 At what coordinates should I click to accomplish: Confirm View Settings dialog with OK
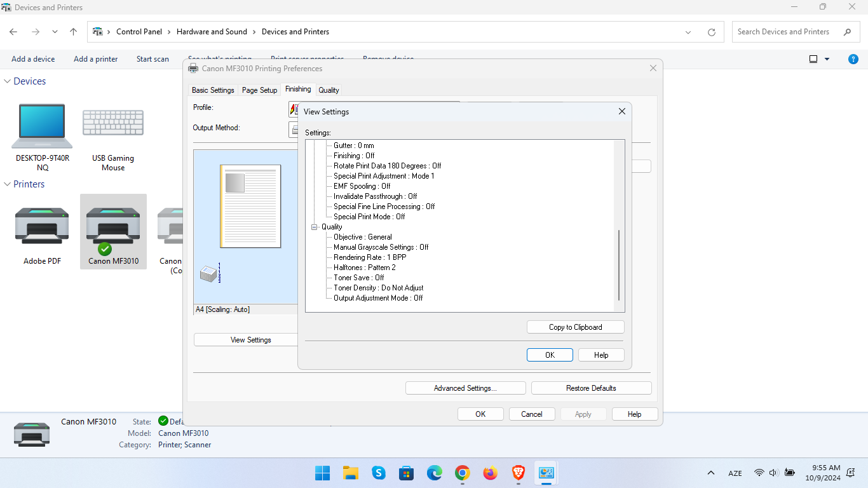pyautogui.click(x=550, y=355)
